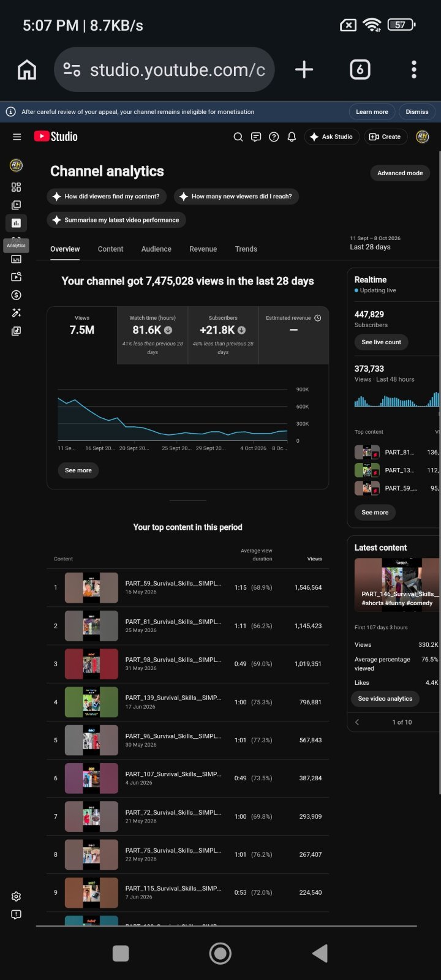Open the send feedback comment icon in header
The width and height of the screenshot is (441, 980).
[x=256, y=137]
